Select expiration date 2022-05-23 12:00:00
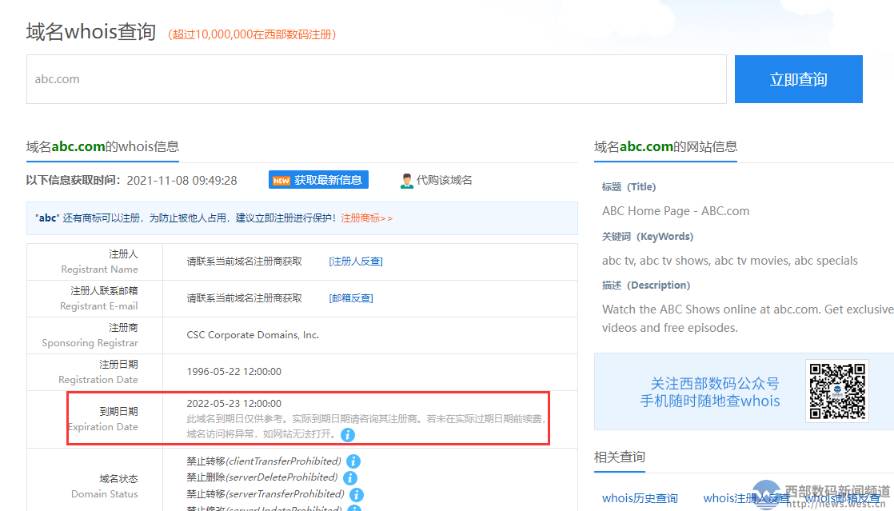The image size is (894, 511). pyautogui.click(x=234, y=403)
